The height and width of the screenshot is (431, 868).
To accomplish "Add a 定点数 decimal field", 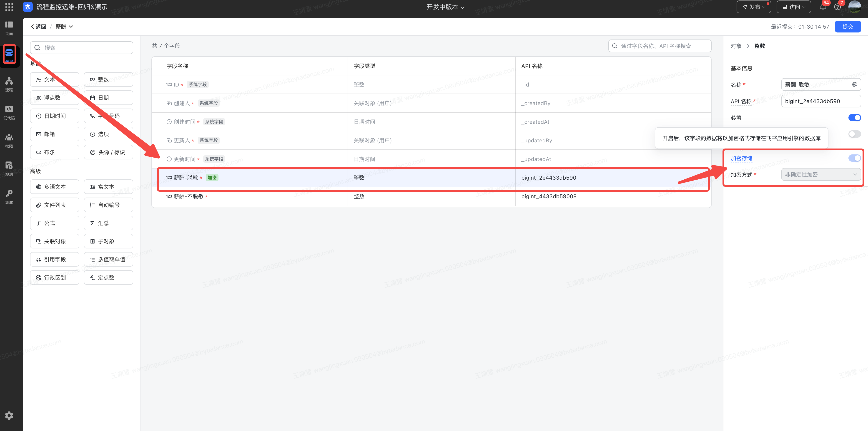I will 108,277.
